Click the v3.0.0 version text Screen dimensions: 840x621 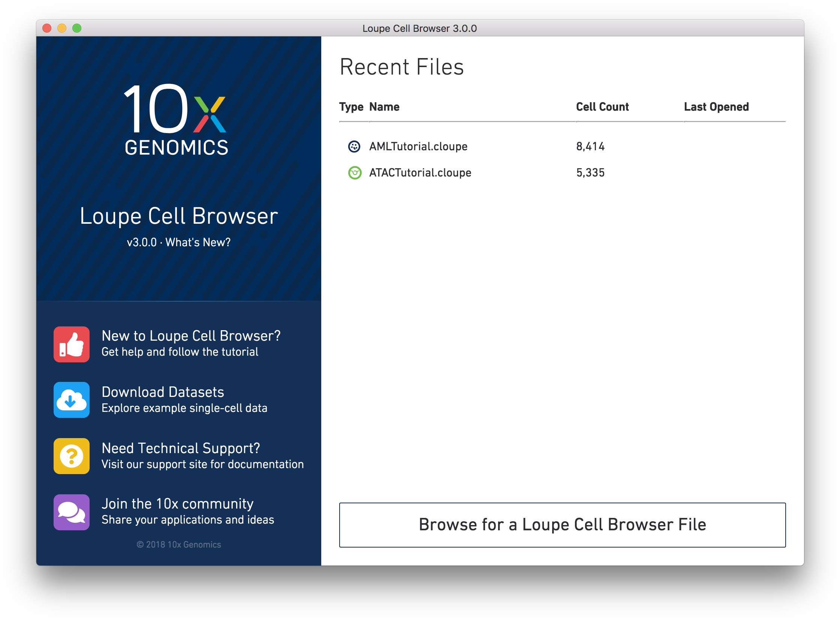(x=141, y=242)
